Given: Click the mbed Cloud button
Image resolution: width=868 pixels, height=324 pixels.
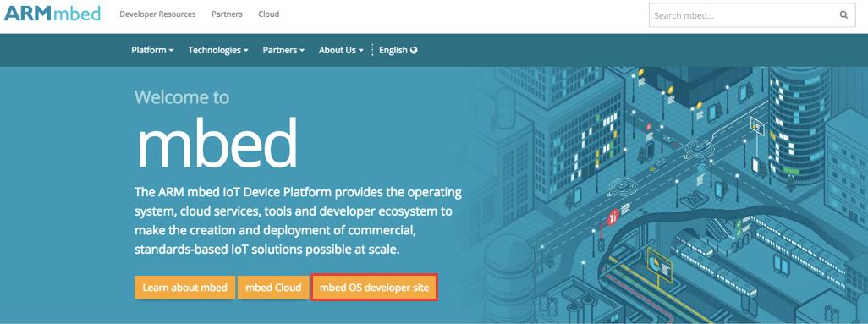Looking at the screenshot, I should tap(273, 288).
